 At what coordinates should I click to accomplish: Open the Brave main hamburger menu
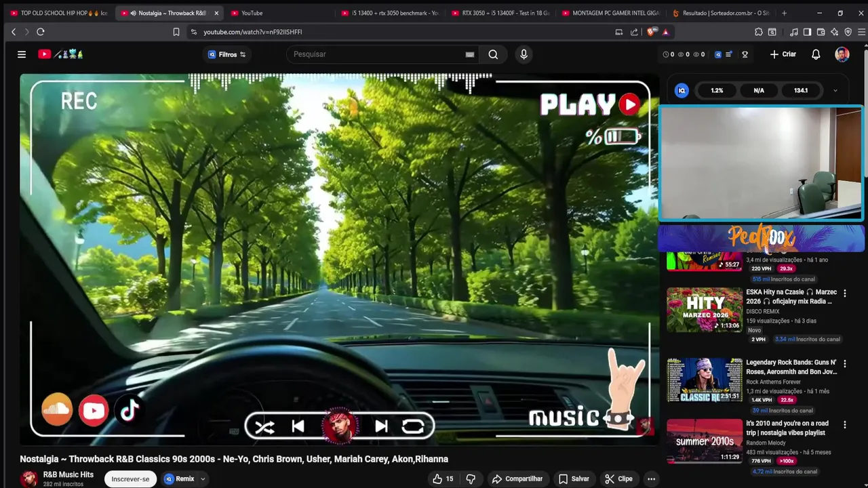click(x=861, y=32)
